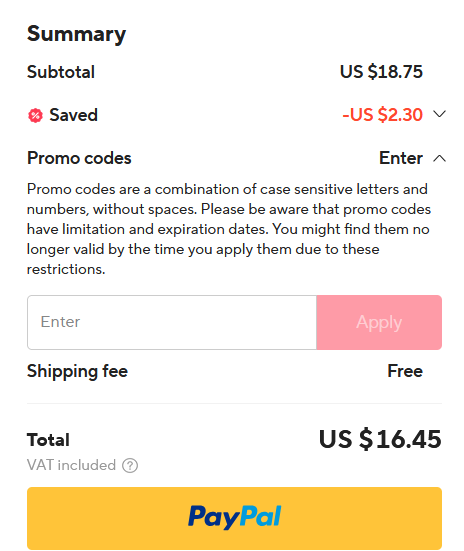Click the Subtotal US $18.75 amount

[x=381, y=72]
